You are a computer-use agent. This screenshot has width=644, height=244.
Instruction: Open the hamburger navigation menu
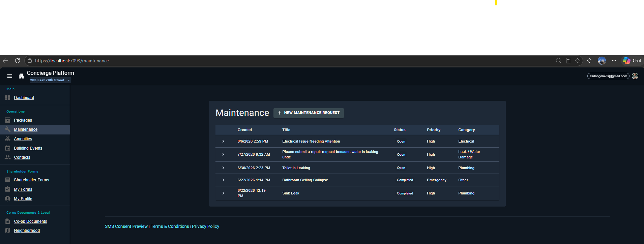point(10,76)
